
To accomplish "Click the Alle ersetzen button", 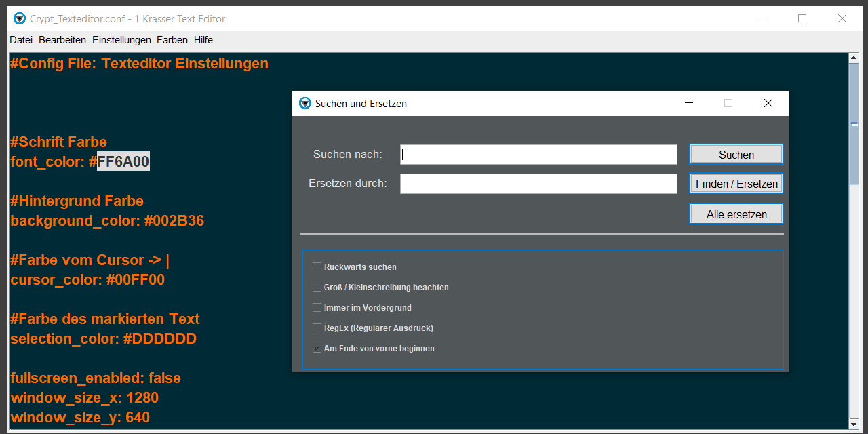I will point(736,214).
